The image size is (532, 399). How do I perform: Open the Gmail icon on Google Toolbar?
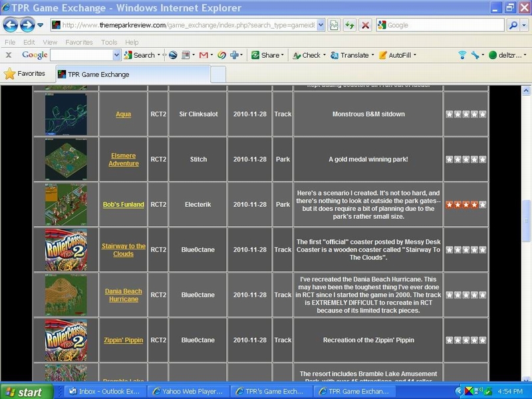click(203, 55)
